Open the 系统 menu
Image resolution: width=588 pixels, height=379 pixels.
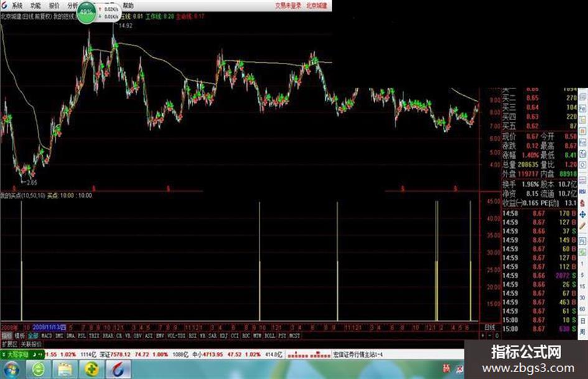point(17,6)
